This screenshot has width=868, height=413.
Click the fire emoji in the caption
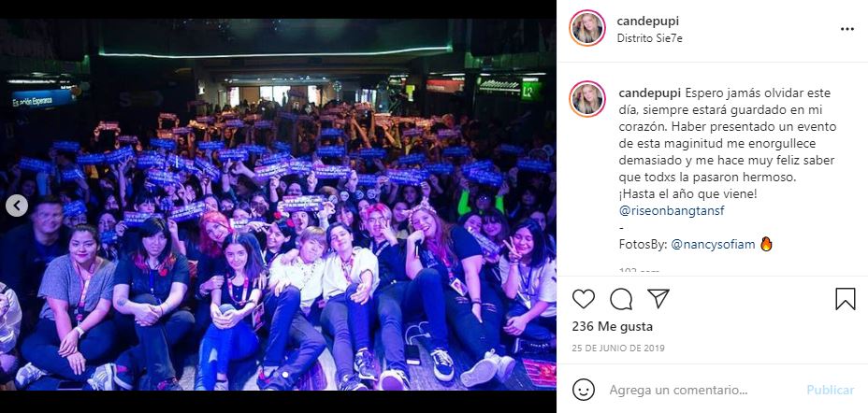766,244
